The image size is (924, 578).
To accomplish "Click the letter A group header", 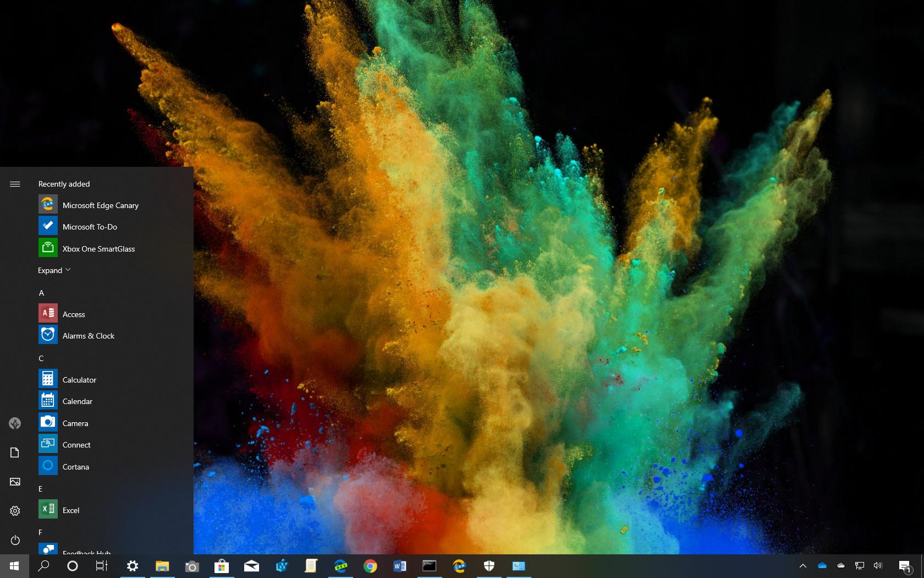I will coord(41,293).
